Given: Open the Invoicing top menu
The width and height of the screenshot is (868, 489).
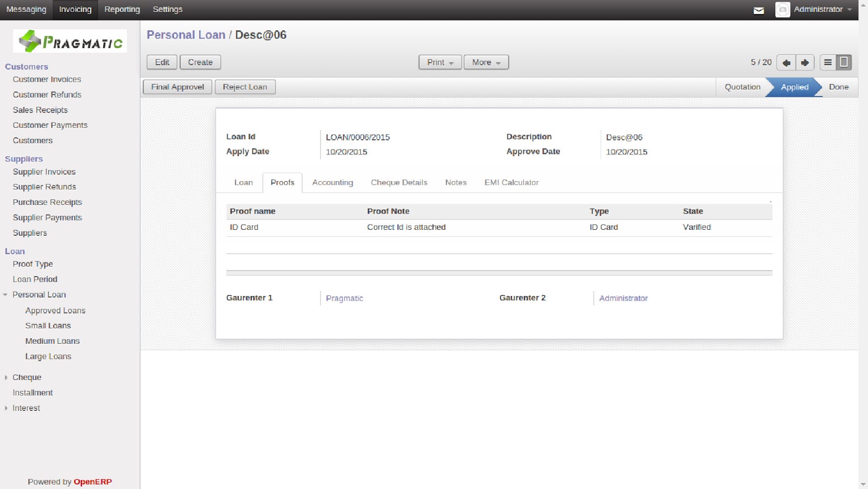Looking at the screenshot, I should point(75,9).
